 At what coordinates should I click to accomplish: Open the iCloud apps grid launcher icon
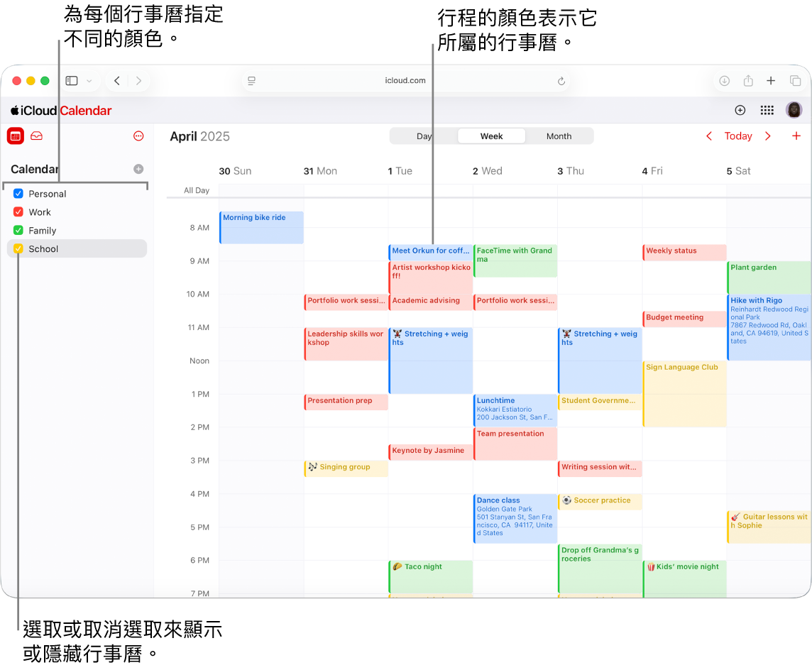tap(767, 110)
